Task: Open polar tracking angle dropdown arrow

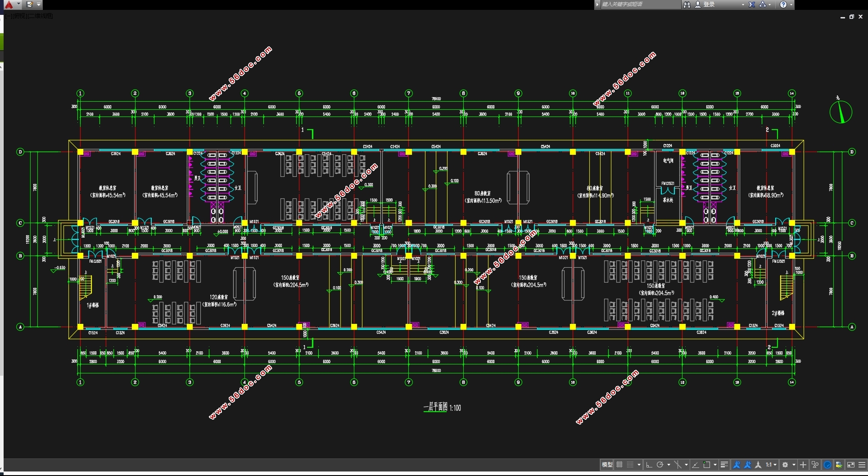Action: coord(669,465)
